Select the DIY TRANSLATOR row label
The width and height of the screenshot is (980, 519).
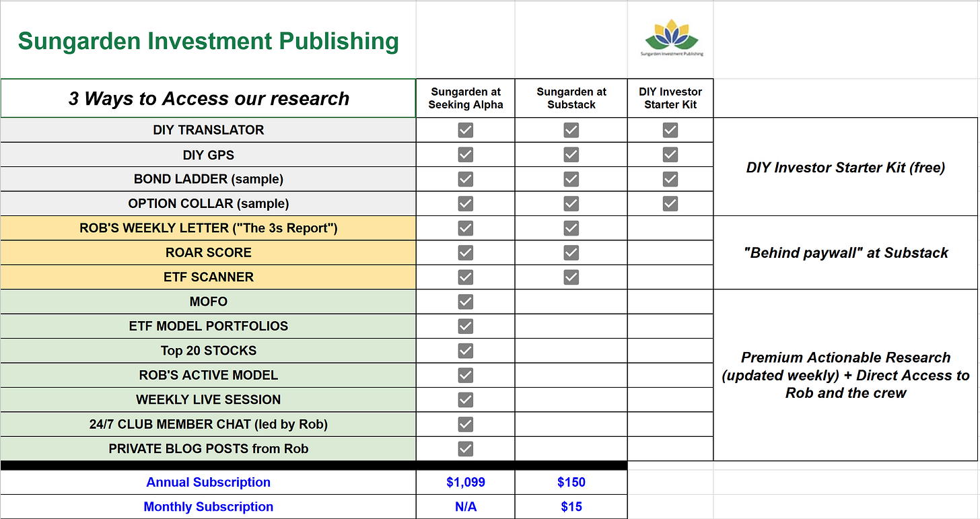(x=209, y=130)
